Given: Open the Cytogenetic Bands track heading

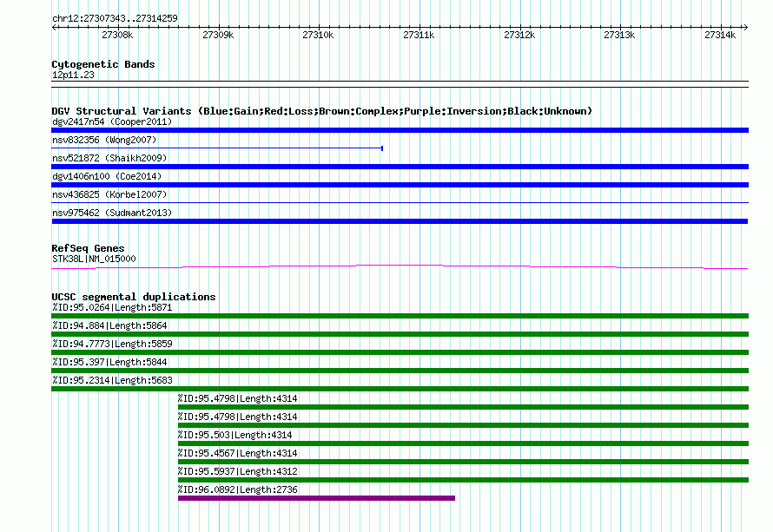Looking at the screenshot, I should (x=103, y=64).
